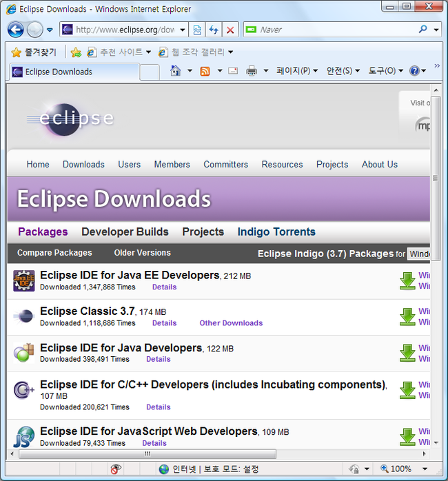Switch to the Developer Builds tab
Viewport: 448px width, 481px height.
(125, 232)
